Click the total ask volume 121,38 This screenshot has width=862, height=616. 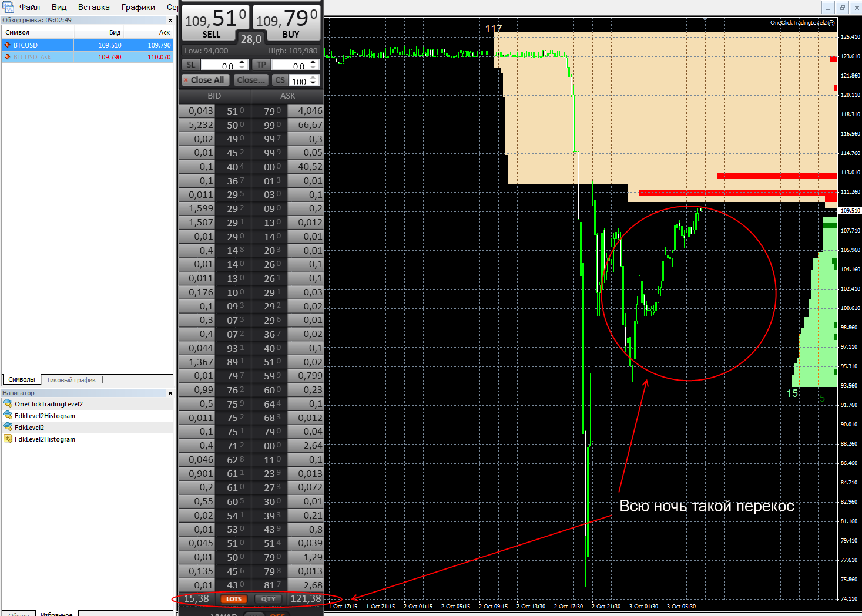click(306, 598)
